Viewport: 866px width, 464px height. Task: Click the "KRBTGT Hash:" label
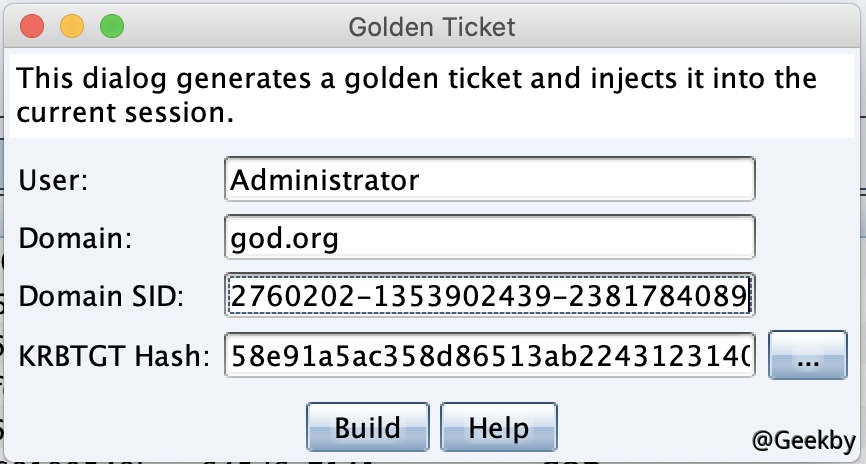113,356
